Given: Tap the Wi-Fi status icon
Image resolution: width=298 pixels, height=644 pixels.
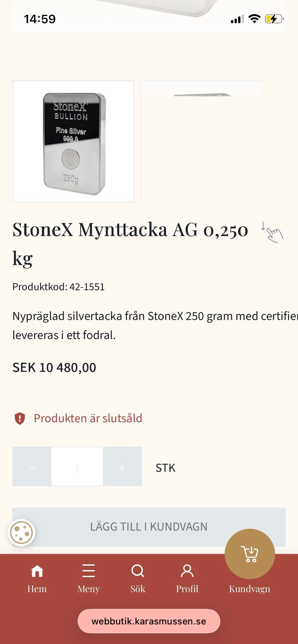Looking at the screenshot, I should tap(255, 19).
